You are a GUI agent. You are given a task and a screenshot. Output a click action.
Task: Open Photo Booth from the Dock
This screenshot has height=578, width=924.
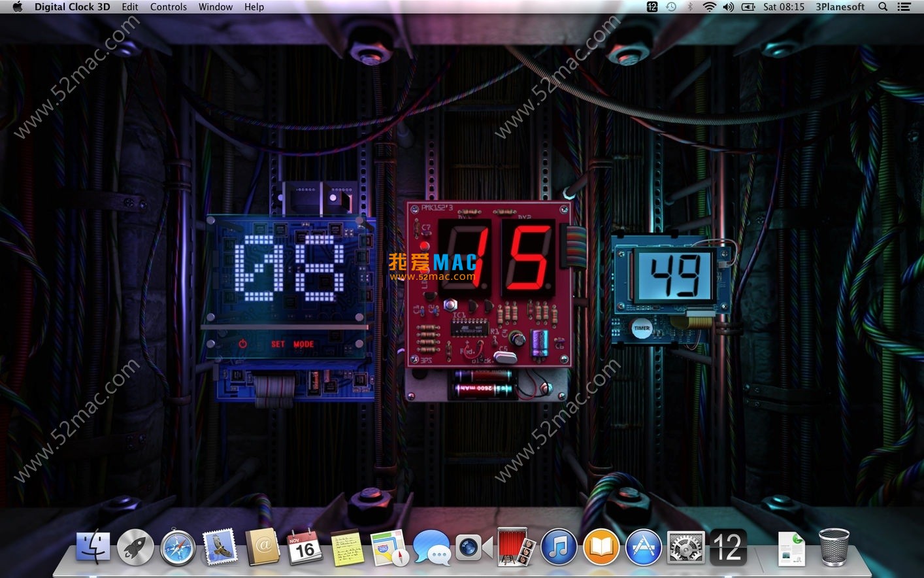tap(516, 547)
